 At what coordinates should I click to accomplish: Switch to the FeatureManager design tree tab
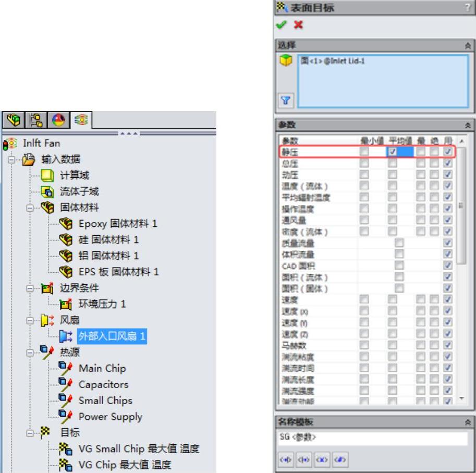(x=14, y=120)
